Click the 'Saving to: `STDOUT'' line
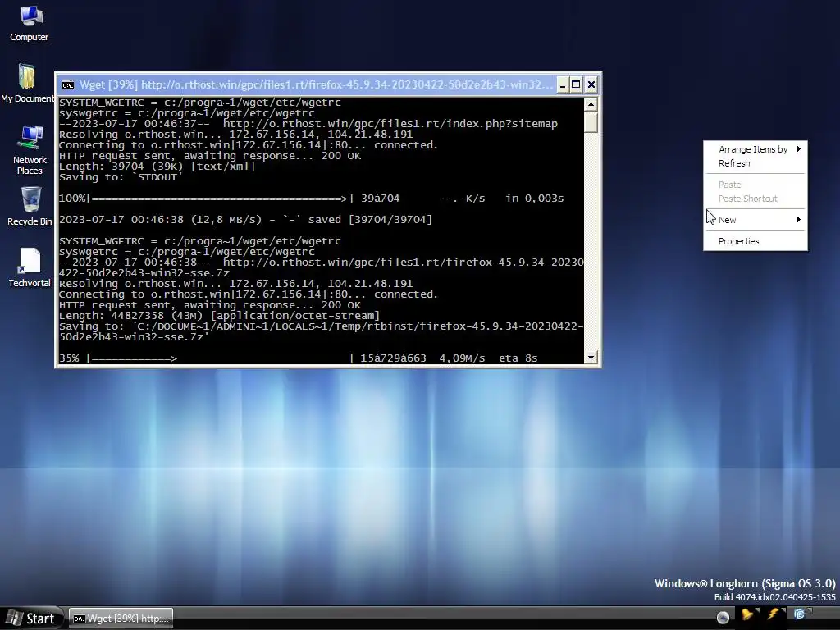 coord(121,177)
